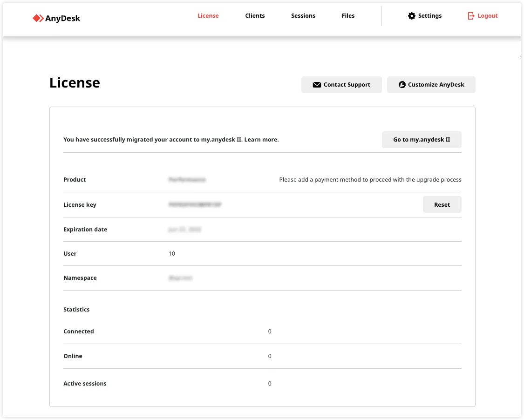Click the customization icon beside AnyDesk label

point(402,84)
